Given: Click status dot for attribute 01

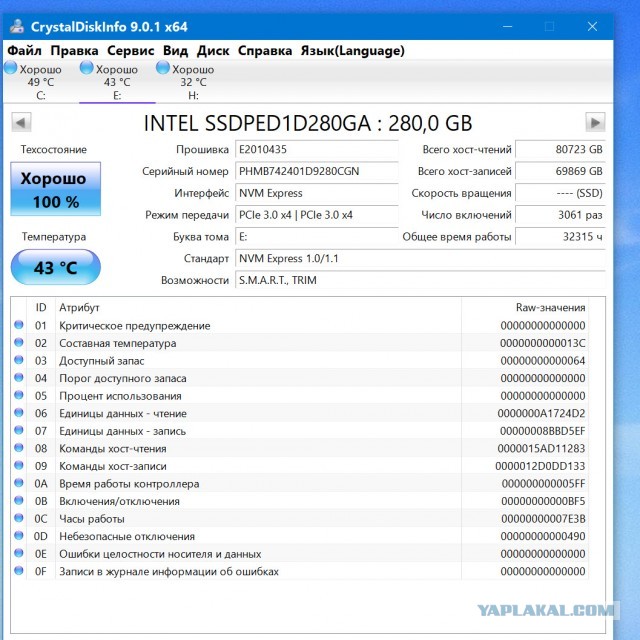Looking at the screenshot, I should (x=19, y=325).
